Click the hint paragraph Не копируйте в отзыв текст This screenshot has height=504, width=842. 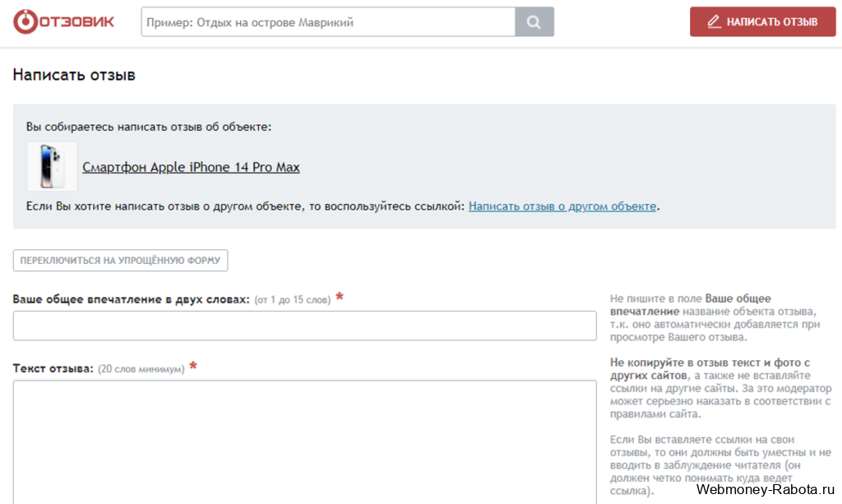[720, 388]
